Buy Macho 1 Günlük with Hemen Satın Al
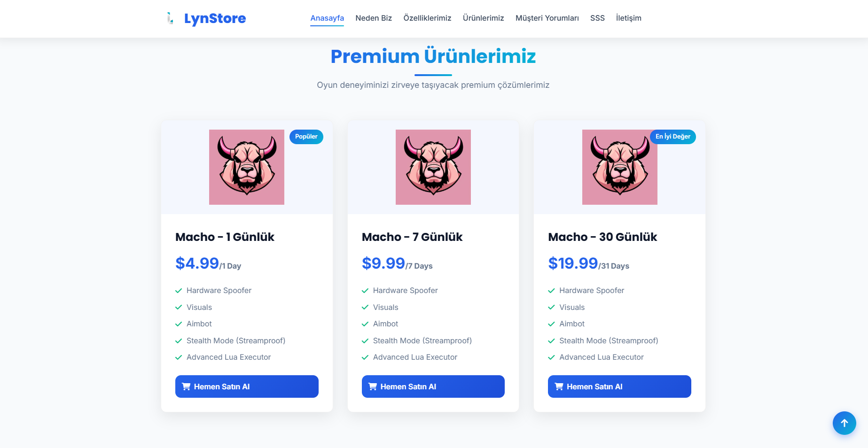The width and height of the screenshot is (868, 448). pyautogui.click(x=247, y=386)
